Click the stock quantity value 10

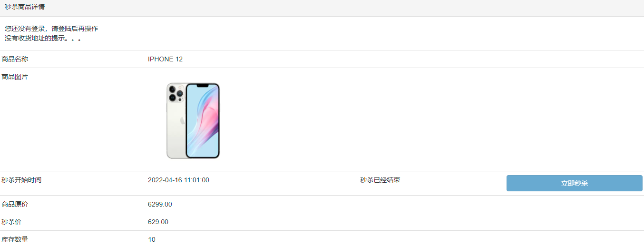[x=152, y=239]
